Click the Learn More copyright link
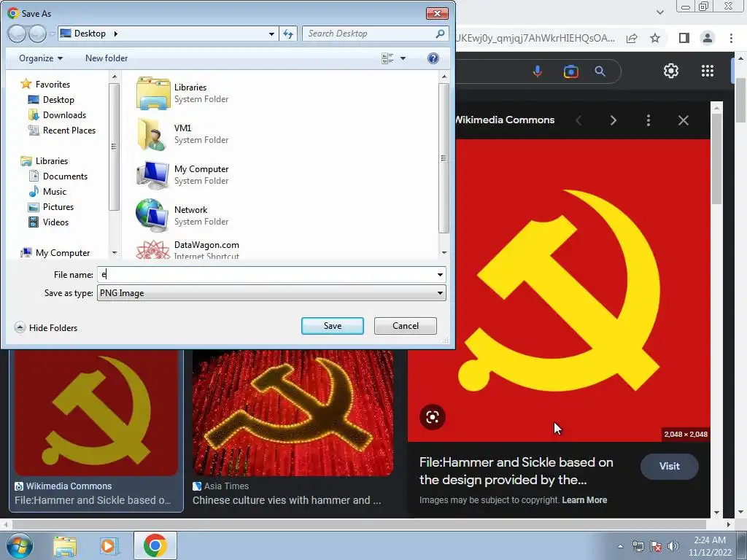747x560 pixels. (x=584, y=500)
